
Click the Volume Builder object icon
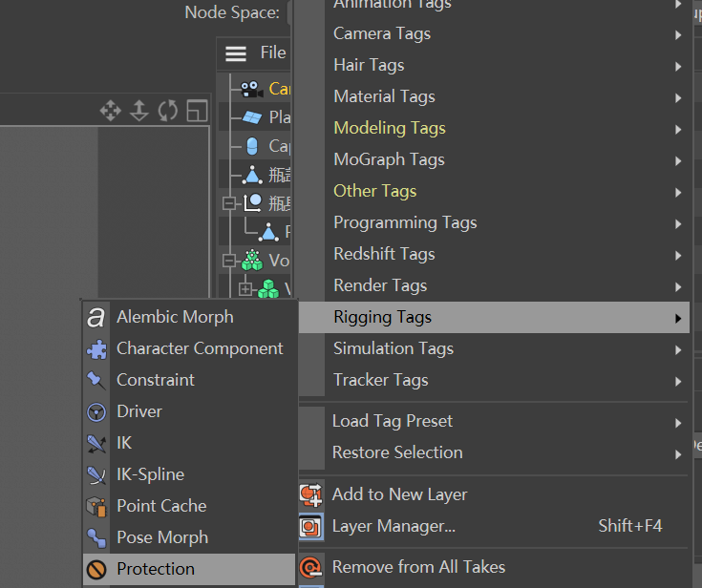252,261
